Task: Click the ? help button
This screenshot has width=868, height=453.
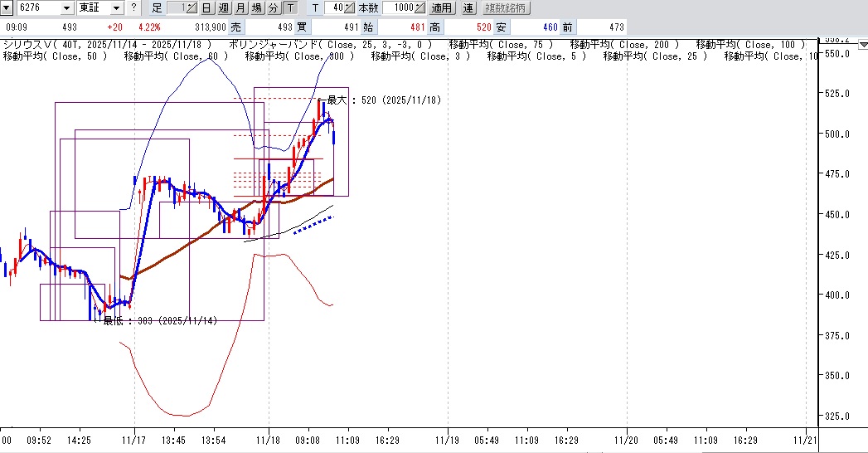Action: tap(133, 7)
